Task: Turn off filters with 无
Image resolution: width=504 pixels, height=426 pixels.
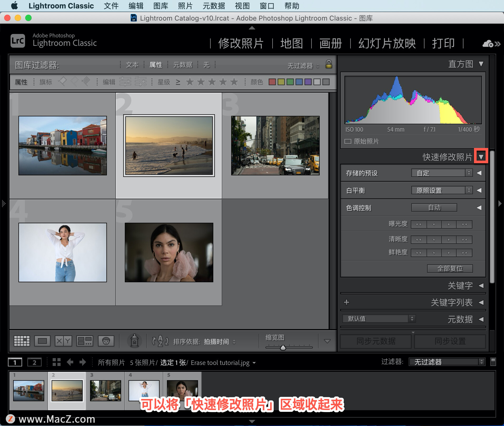Action: pos(206,65)
